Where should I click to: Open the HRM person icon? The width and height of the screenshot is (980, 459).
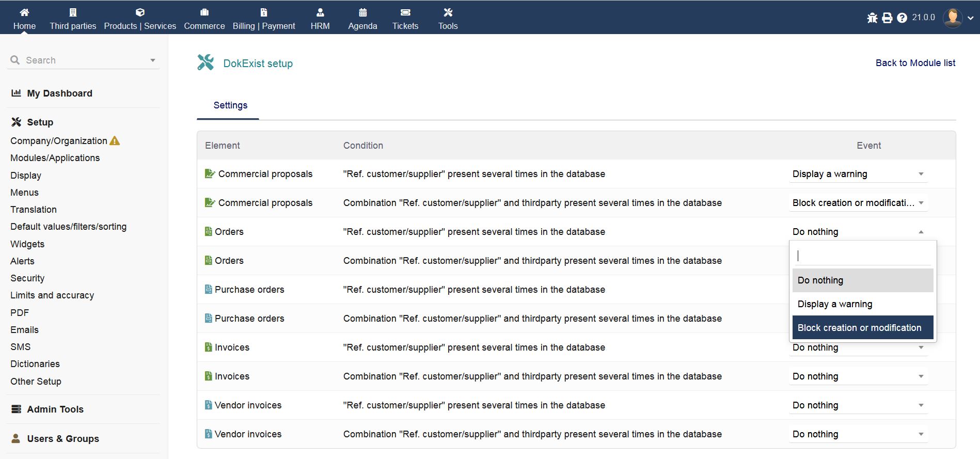(320, 12)
